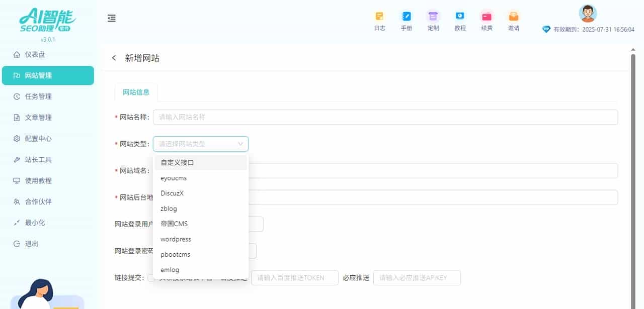Open the 教程 tutorial icon
The width and height of the screenshot is (644, 309).
tap(460, 19)
